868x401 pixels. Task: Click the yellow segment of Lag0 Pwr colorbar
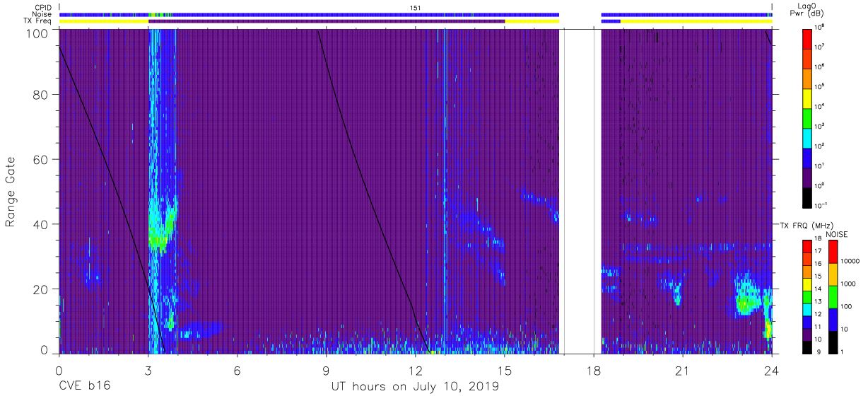(808, 98)
